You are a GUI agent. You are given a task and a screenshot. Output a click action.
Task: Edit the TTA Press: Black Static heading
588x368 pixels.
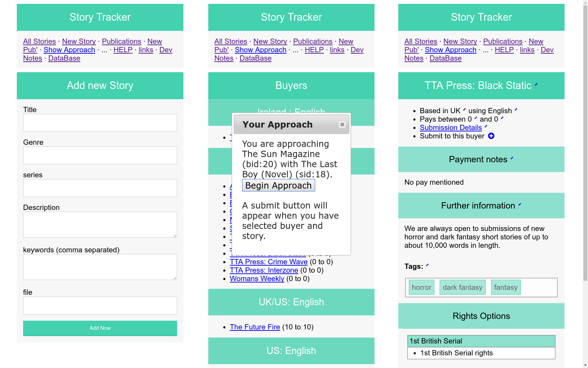(x=535, y=84)
